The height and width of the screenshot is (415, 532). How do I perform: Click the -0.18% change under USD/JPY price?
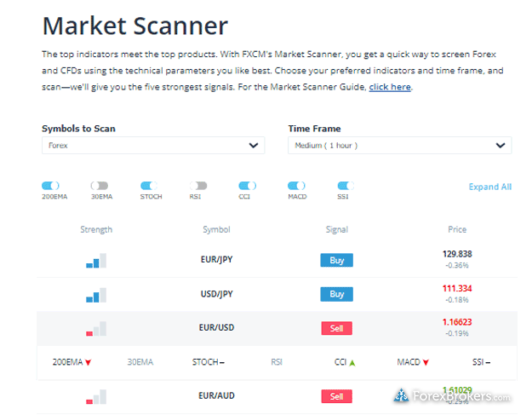point(457,300)
